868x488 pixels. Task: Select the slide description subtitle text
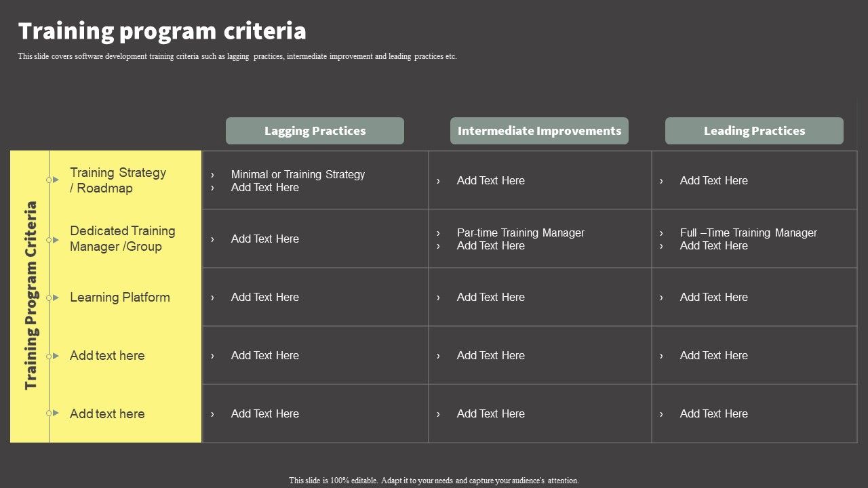pyautogui.click(x=237, y=56)
